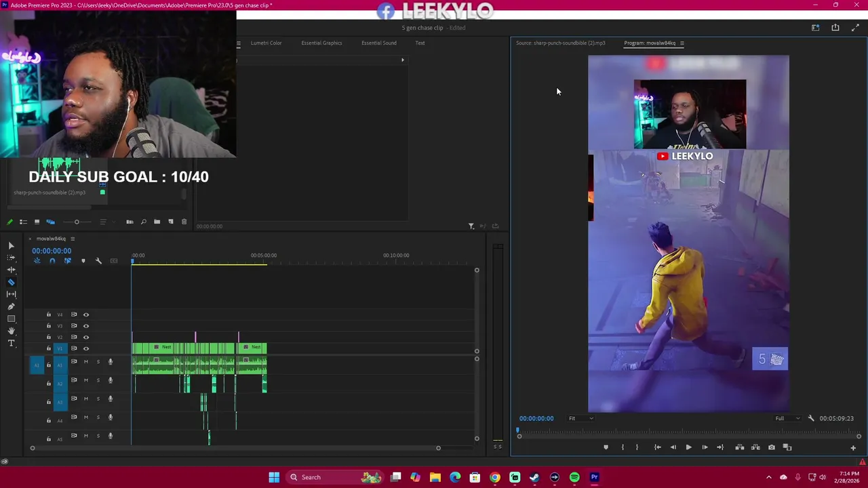Step back one frame in Program monitor
The width and height of the screenshot is (868, 488).
click(x=673, y=447)
